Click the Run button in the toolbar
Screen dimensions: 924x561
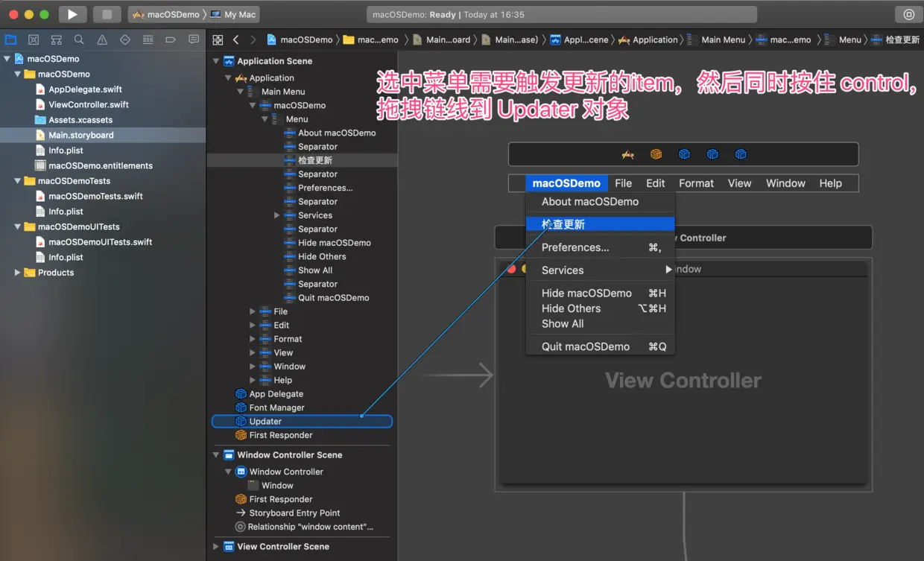[72, 13]
